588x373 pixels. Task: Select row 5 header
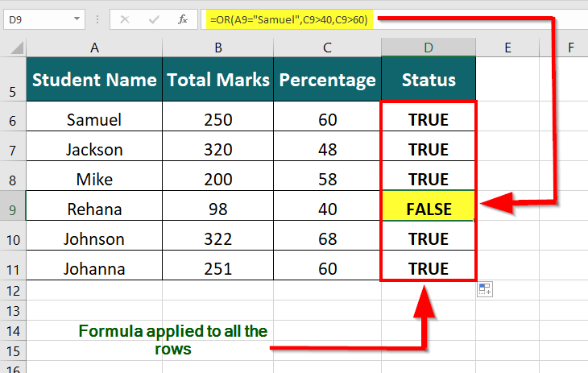13,79
